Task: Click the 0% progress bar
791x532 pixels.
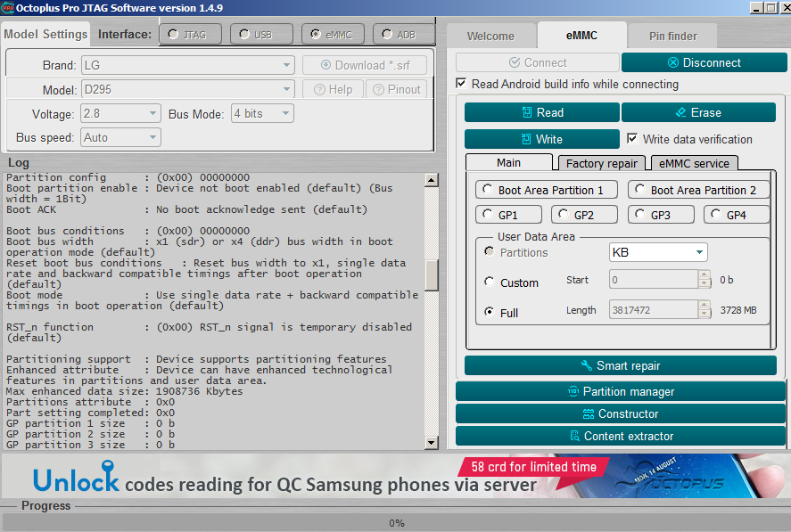Action: point(396,523)
